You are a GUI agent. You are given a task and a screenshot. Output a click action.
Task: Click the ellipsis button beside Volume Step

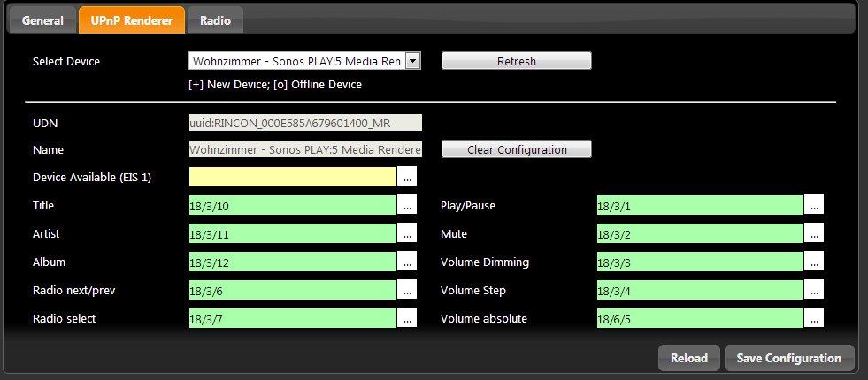click(x=814, y=290)
